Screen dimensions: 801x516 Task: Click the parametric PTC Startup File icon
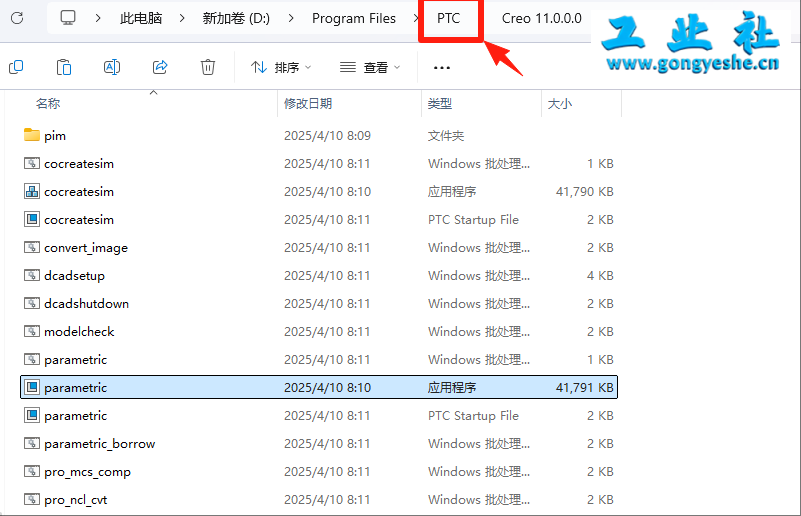coord(32,415)
